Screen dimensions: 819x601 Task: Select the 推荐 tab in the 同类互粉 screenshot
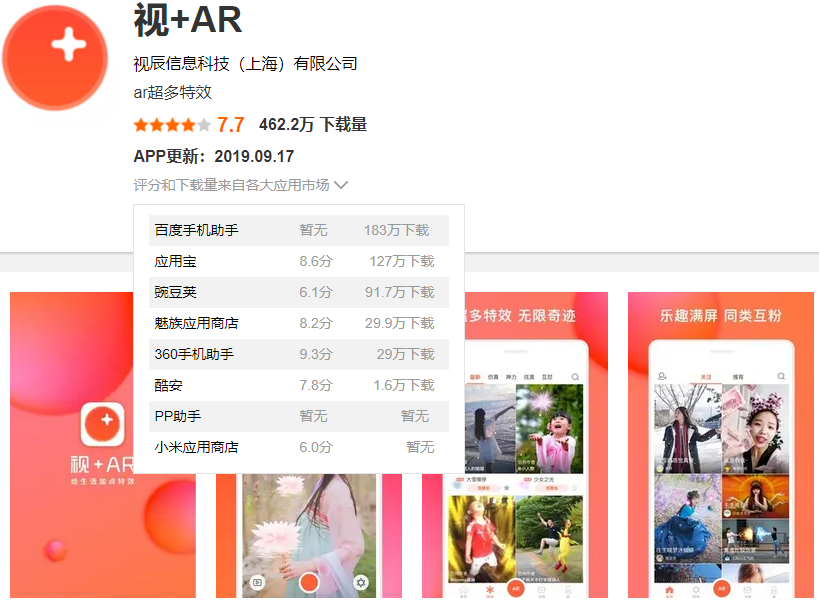point(738,376)
